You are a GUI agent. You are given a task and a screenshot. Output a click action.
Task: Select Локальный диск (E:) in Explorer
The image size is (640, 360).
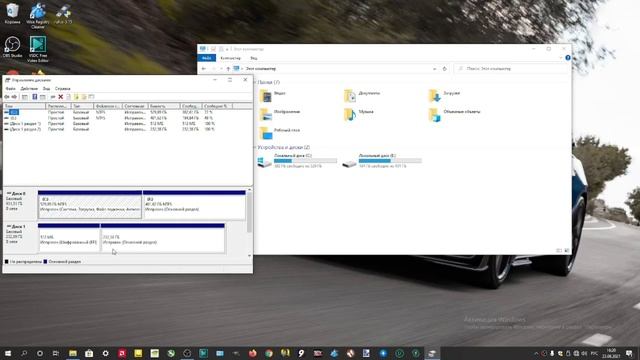point(382,161)
